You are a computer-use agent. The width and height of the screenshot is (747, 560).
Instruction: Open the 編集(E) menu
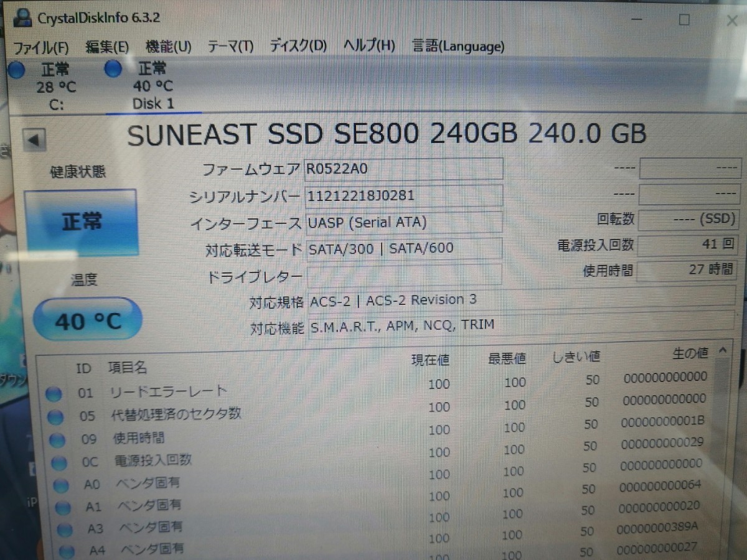(x=107, y=47)
